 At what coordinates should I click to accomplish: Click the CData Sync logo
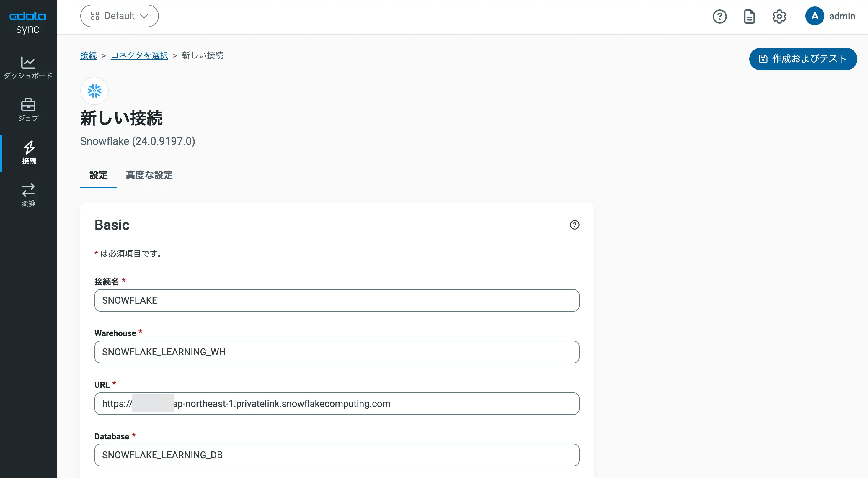[28, 22]
